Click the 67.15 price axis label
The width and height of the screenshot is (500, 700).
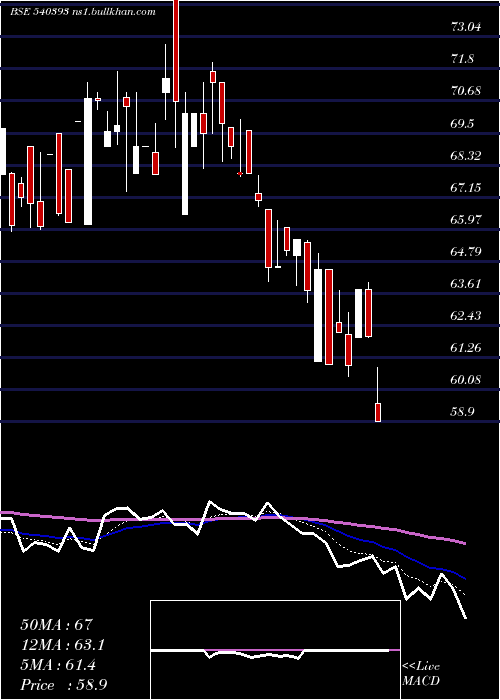click(x=467, y=188)
